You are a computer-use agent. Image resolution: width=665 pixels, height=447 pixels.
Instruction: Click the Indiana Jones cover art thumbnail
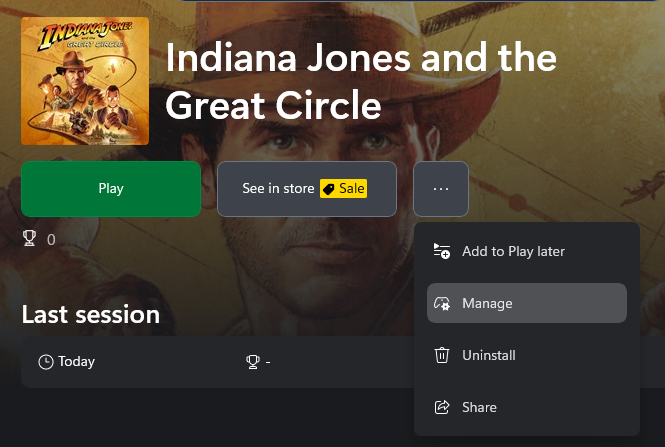(x=85, y=80)
